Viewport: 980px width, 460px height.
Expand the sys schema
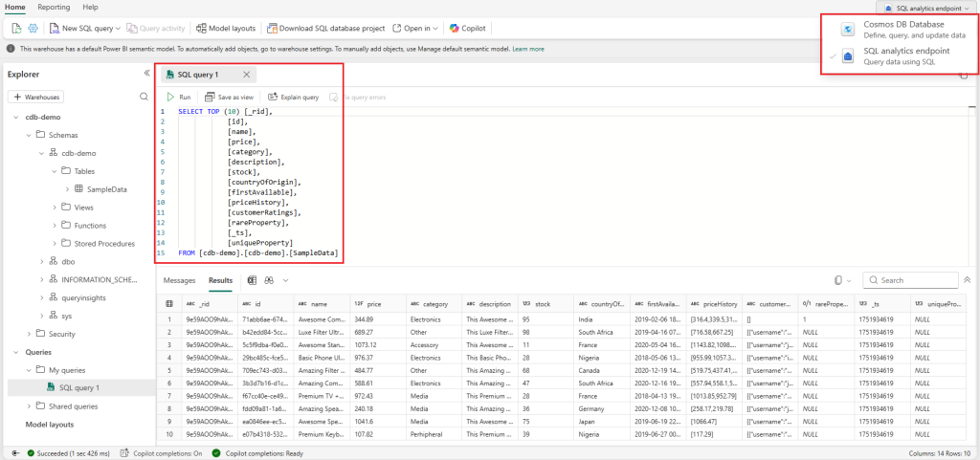click(x=41, y=316)
